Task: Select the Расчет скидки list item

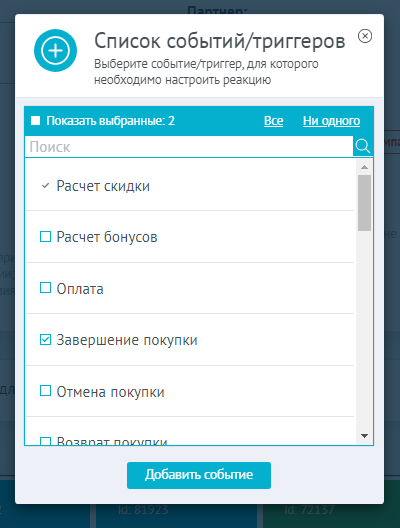Action: [190, 186]
